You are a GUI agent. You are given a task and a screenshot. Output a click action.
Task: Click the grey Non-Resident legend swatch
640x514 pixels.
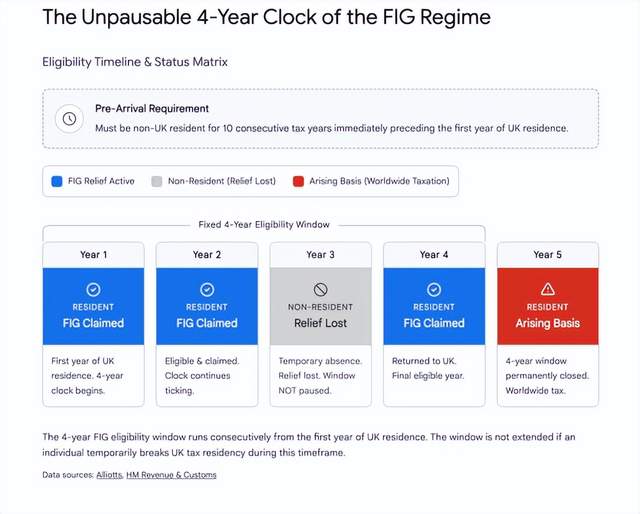156,181
